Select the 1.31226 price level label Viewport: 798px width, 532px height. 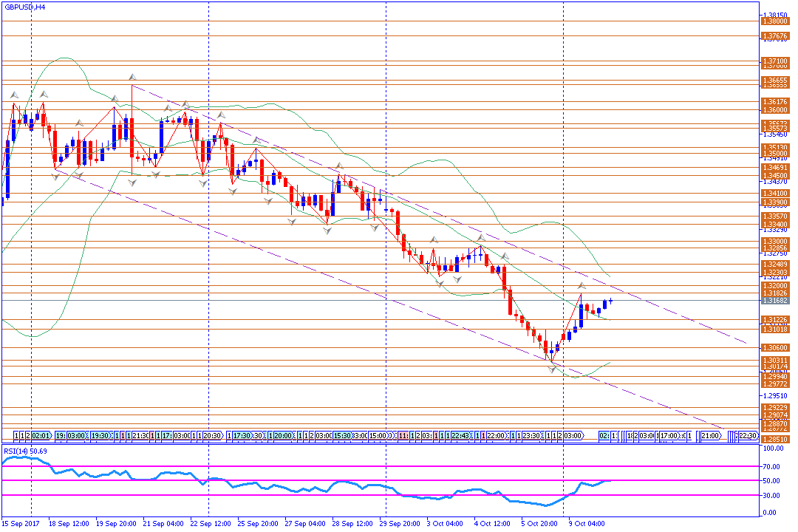point(775,320)
